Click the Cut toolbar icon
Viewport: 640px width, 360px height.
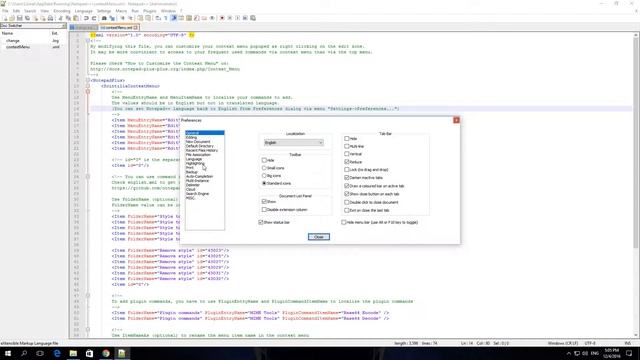point(60,18)
